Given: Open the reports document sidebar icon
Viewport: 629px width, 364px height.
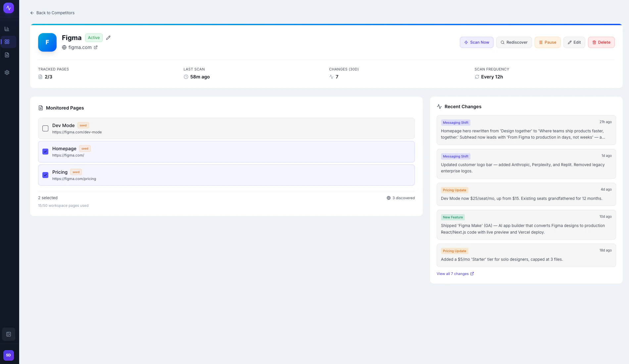Looking at the screenshot, I should (x=7, y=55).
